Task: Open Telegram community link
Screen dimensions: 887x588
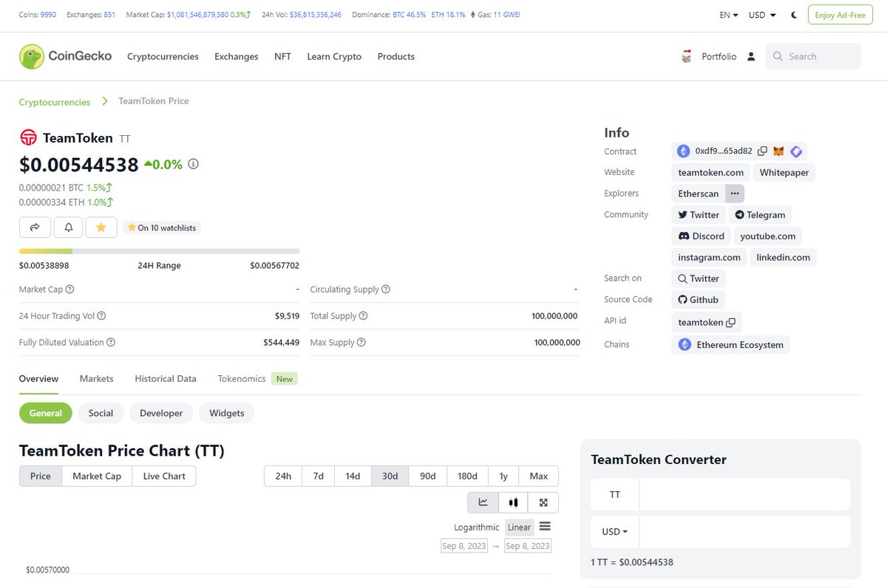Action: (760, 215)
